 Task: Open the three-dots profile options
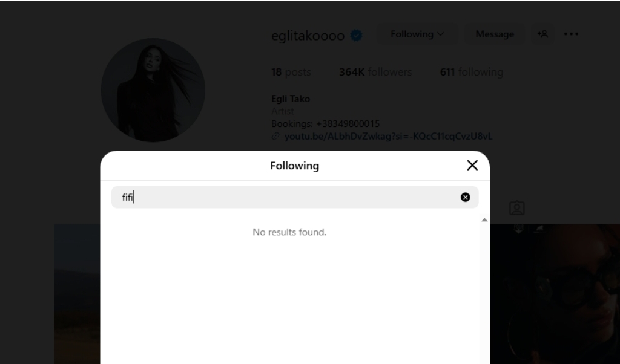(571, 34)
